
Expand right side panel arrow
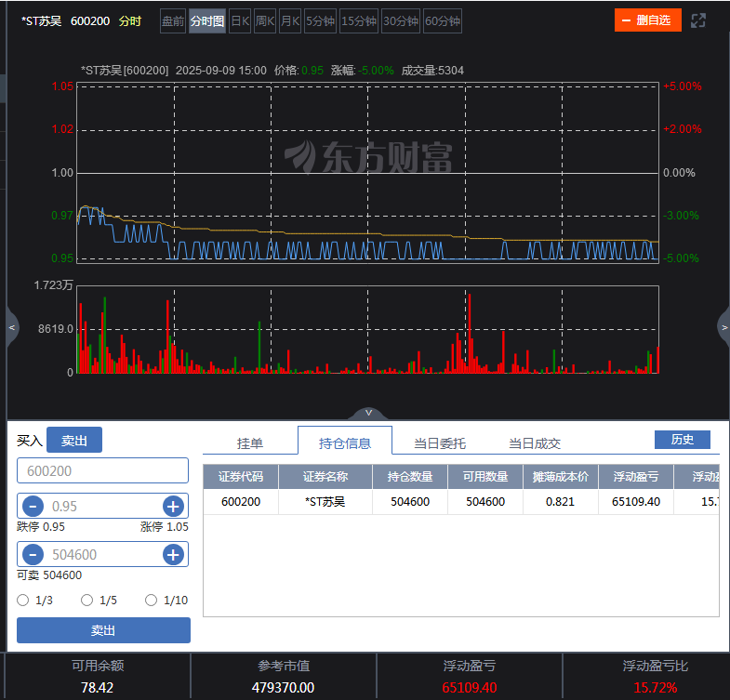723,327
